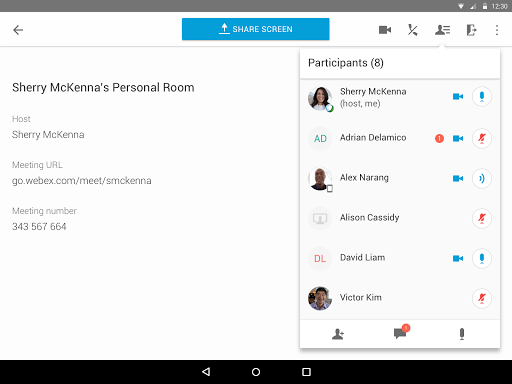Open the three-dot overflow menu
Viewport: 512px width, 384px height.
point(497,30)
